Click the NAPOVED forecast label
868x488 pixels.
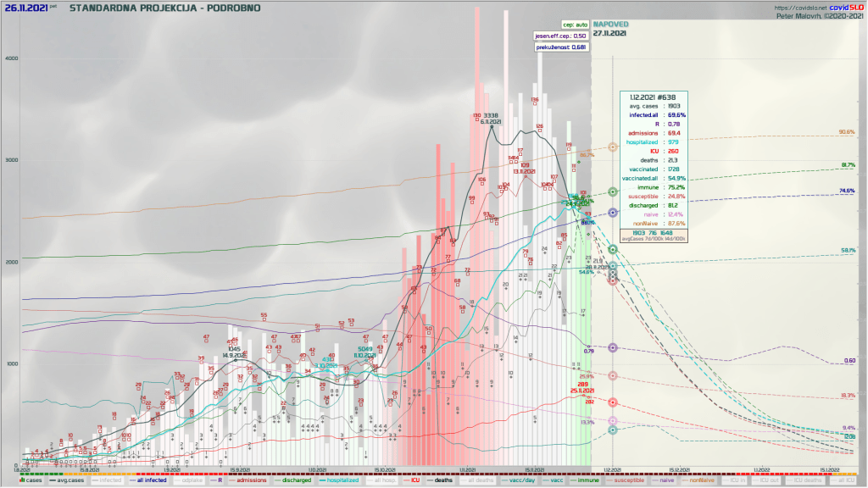pyautogui.click(x=610, y=25)
